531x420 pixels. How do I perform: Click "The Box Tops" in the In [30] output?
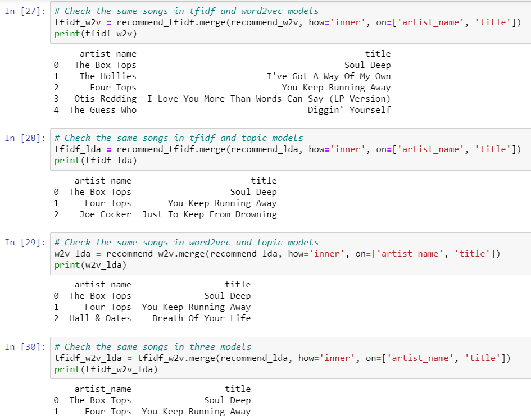(100, 400)
